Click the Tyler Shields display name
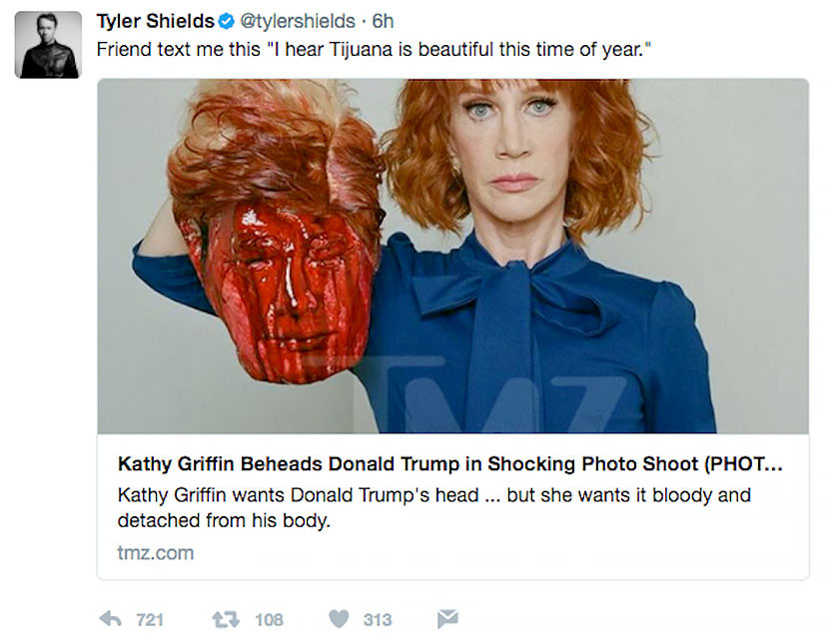This screenshot has height=644, width=826. click(156, 22)
